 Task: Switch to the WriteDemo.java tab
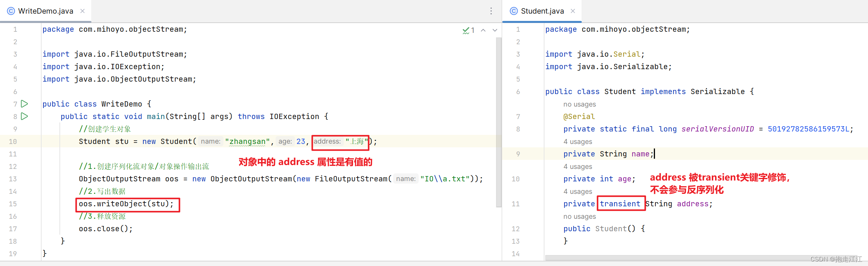(x=46, y=11)
